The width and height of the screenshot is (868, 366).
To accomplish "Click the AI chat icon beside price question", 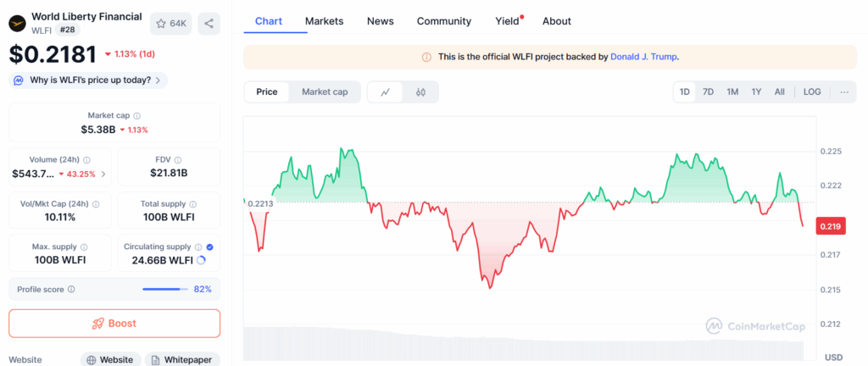I will [x=19, y=80].
